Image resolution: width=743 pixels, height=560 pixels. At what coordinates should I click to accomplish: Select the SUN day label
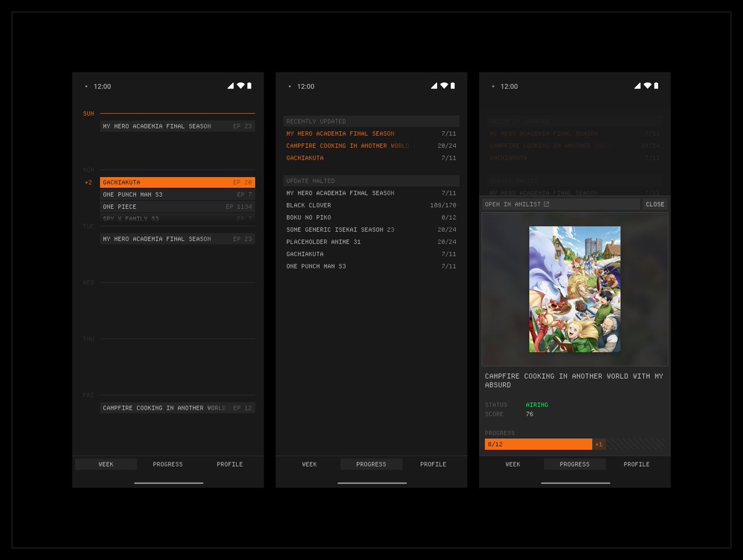coord(89,114)
